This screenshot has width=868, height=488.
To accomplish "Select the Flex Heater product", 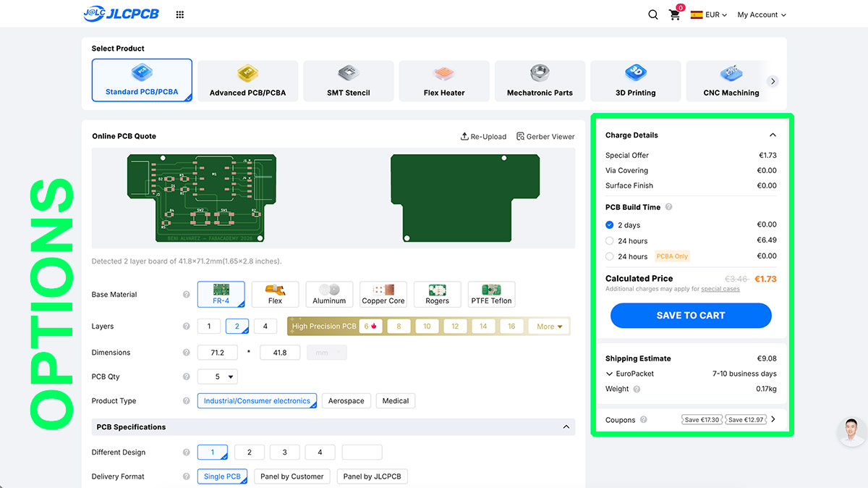I will click(x=444, y=80).
